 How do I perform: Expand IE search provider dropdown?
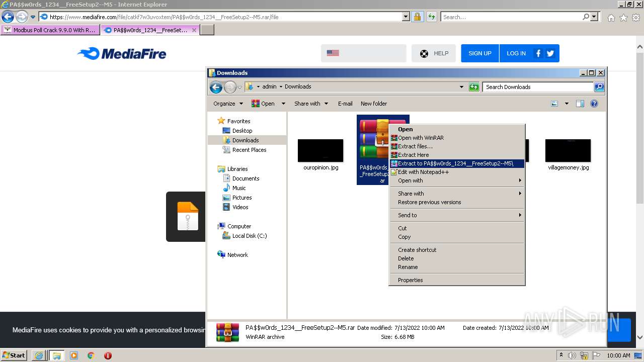595,17
